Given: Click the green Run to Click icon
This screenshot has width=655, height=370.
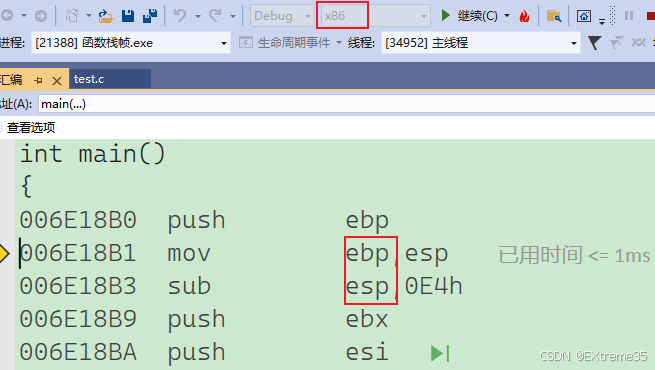Looking at the screenshot, I should [440, 353].
